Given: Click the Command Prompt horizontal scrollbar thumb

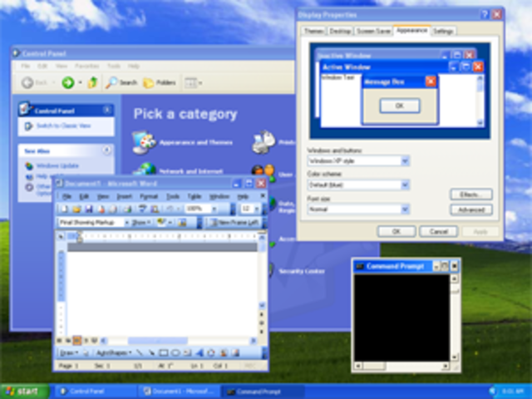Looking at the screenshot, I should [x=372, y=366].
